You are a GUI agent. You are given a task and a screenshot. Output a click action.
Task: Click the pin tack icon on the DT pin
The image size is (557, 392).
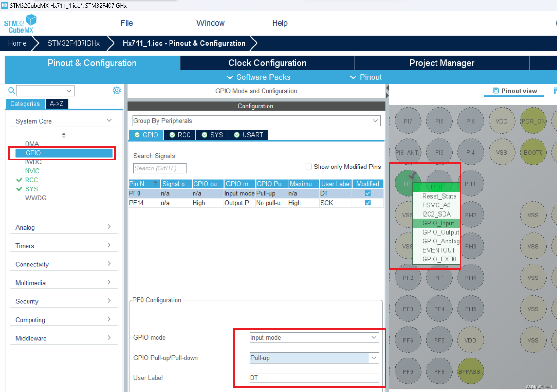[412, 175]
